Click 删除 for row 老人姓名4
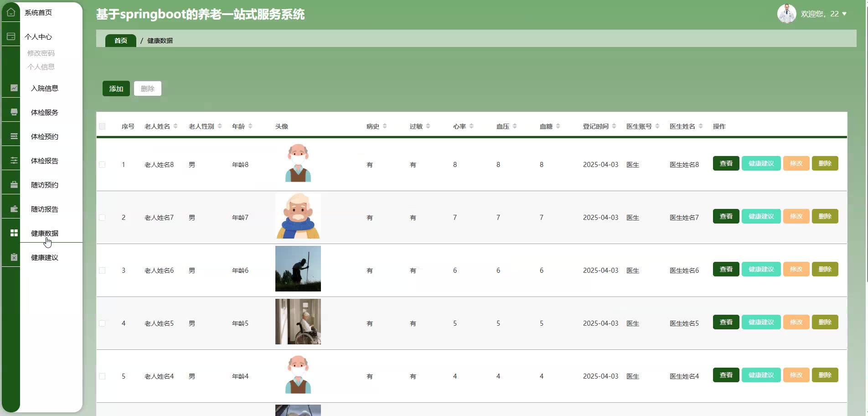868x416 pixels. 825,375
